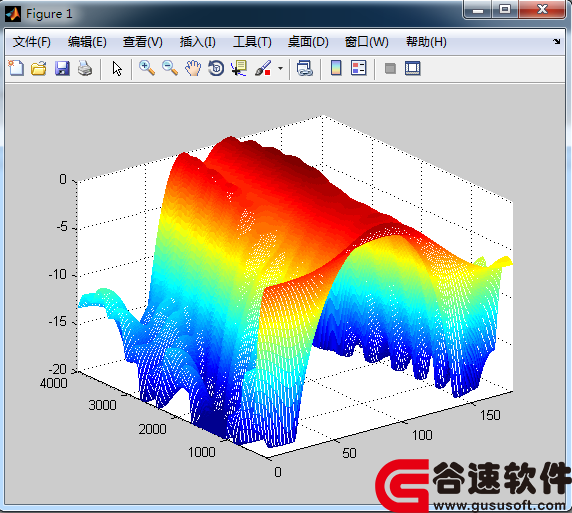This screenshot has width=572, height=513.
Task: Open the 工具(T) menu
Action: pos(252,42)
